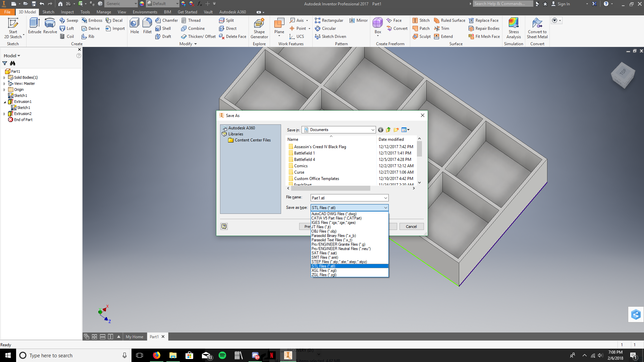The width and height of the screenshot is (644, 362).
Task: Go up one folder level
Action: click(388, 130)
